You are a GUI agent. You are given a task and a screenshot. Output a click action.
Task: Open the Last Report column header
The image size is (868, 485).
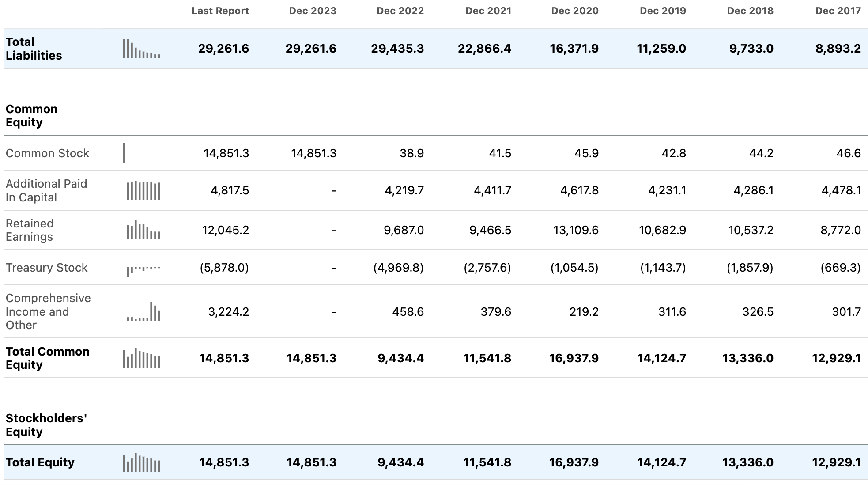pos(220,11)
